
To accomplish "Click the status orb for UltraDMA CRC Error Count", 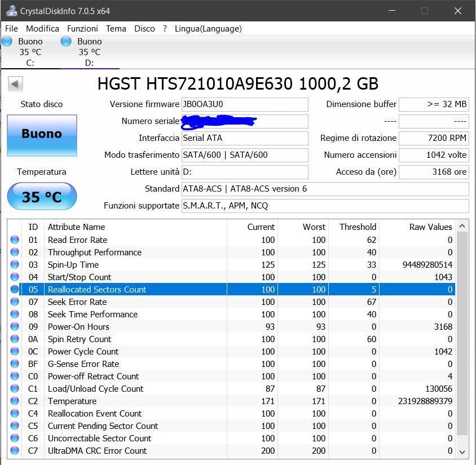I will coord(15,450).
